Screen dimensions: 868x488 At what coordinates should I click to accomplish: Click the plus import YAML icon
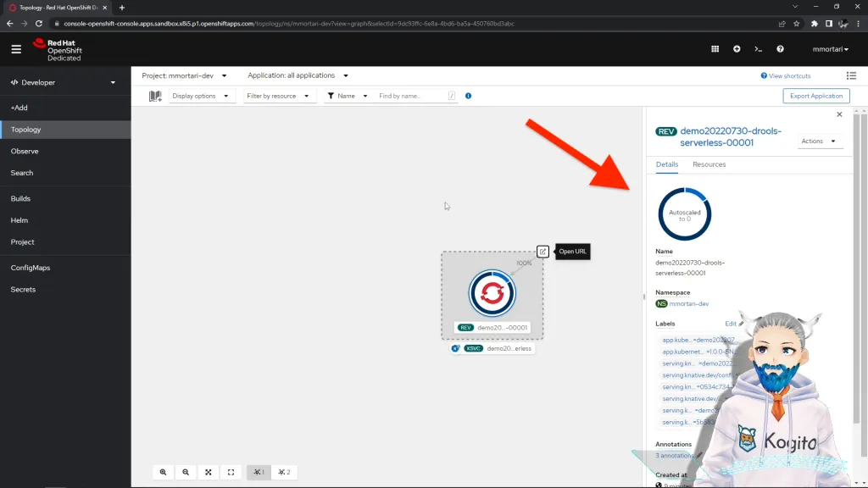click(x=737, y=49)
